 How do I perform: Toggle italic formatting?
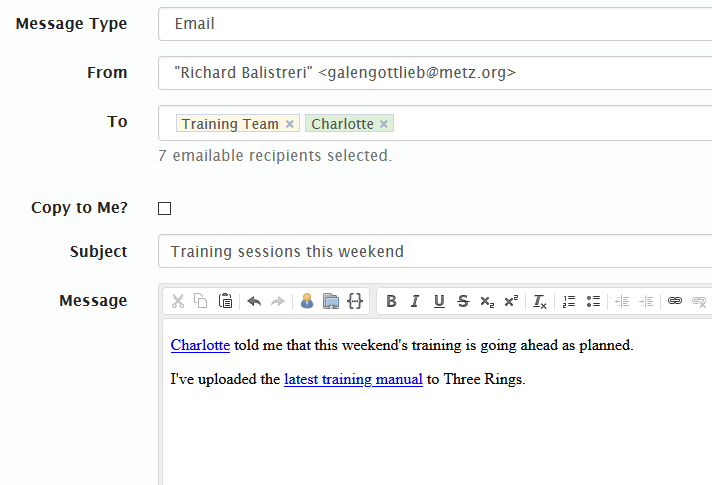[x=414, y=301]
